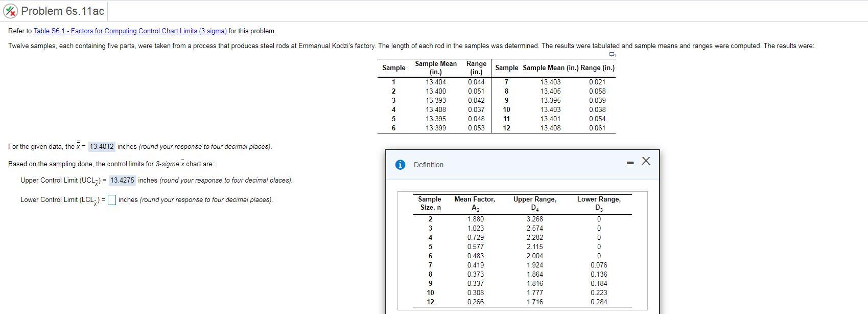The image size is (868, 314).
Task: Click sample 6 range 0.053
Action: pos(476,128)
